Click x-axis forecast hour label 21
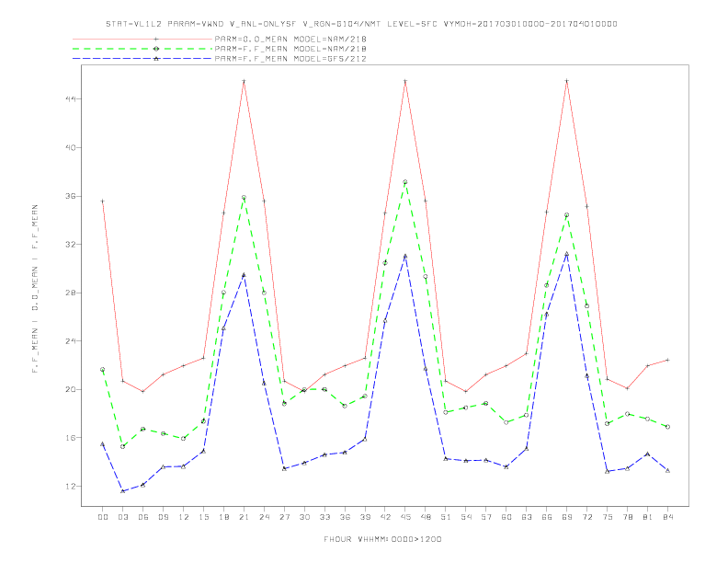Viewport: 728px width, 563px height. [x=244, y=517]
